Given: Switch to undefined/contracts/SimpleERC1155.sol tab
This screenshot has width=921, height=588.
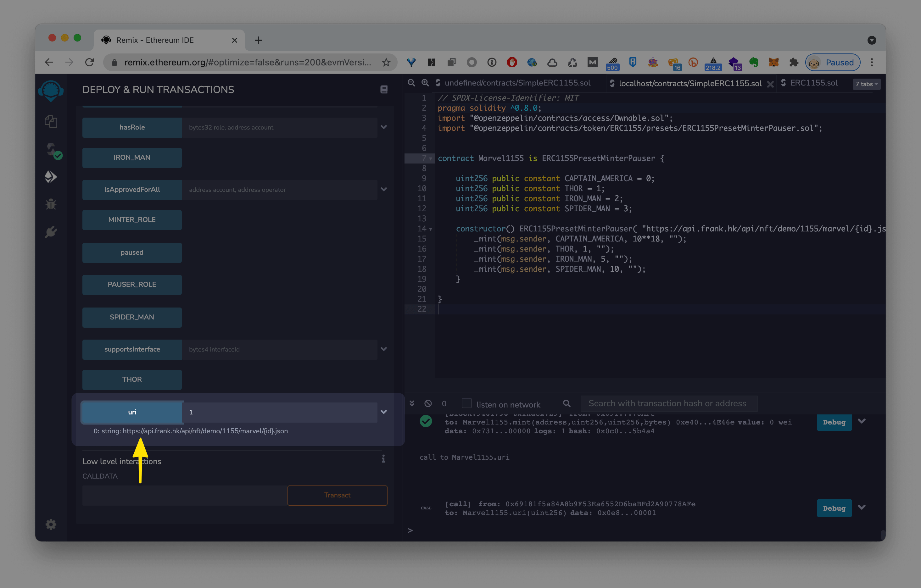Looking at the screenshot, I should (517, 83).
